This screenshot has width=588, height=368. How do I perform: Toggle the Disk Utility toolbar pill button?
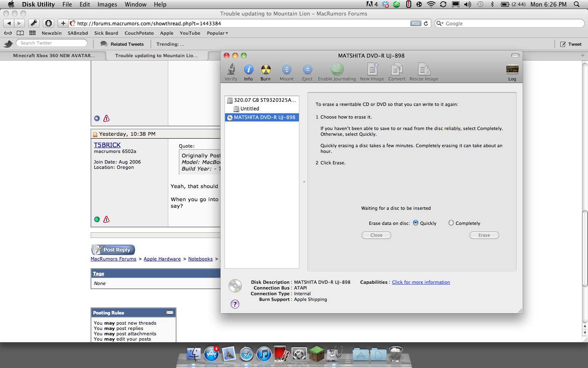(515, 56)
